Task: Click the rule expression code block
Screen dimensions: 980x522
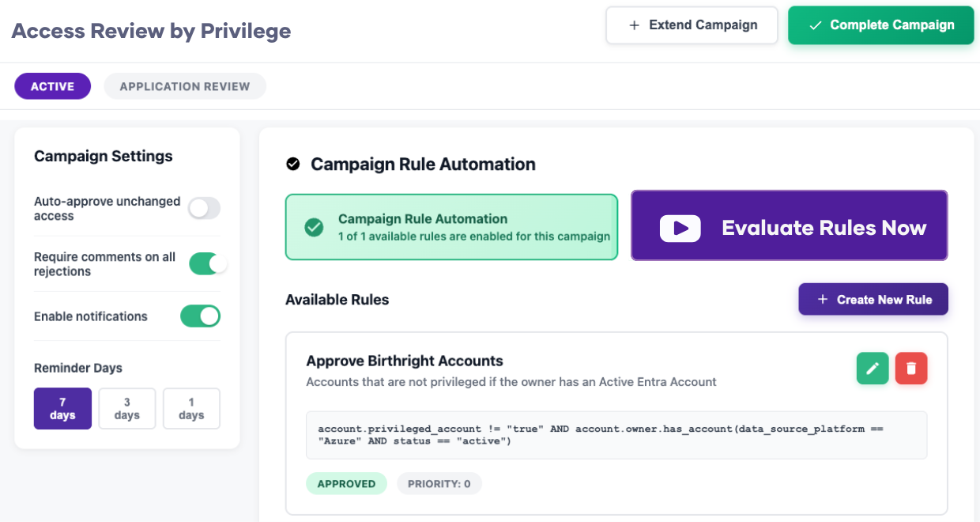Action: [x=616, y=435]
